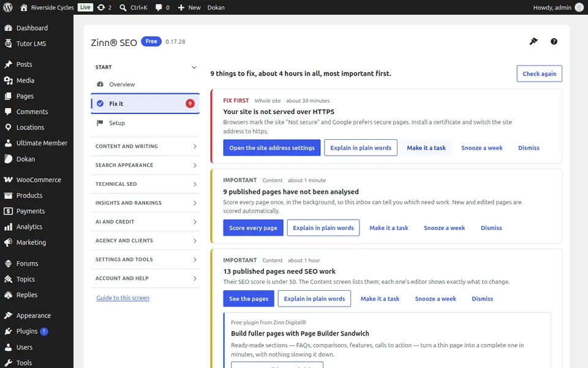
Task: Click Score every page button
Action: click(x=253, y=228)
